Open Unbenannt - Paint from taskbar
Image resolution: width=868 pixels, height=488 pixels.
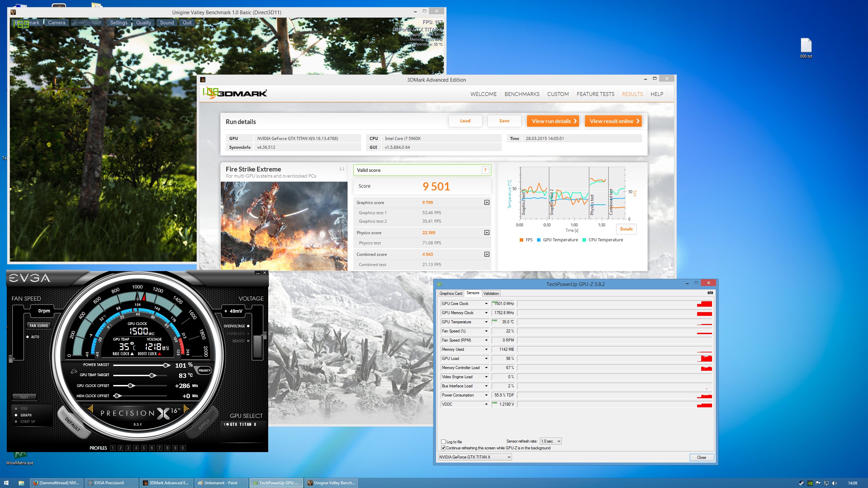tap(221, 483)
